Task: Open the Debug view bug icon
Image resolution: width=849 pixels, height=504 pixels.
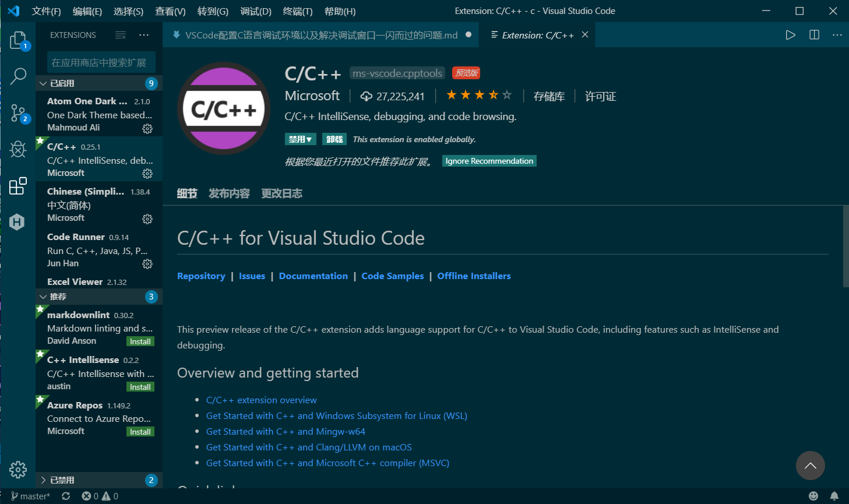Action: coord(18,149)
